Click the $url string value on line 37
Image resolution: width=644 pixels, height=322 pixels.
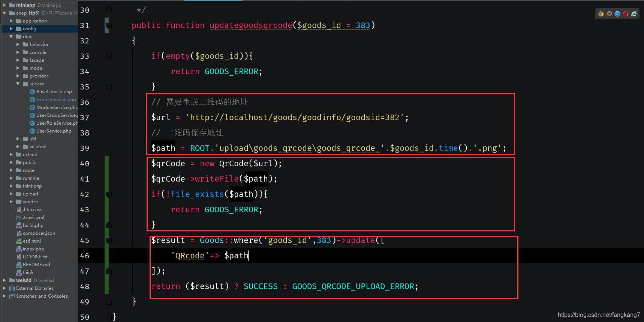(x=295, y=118)
